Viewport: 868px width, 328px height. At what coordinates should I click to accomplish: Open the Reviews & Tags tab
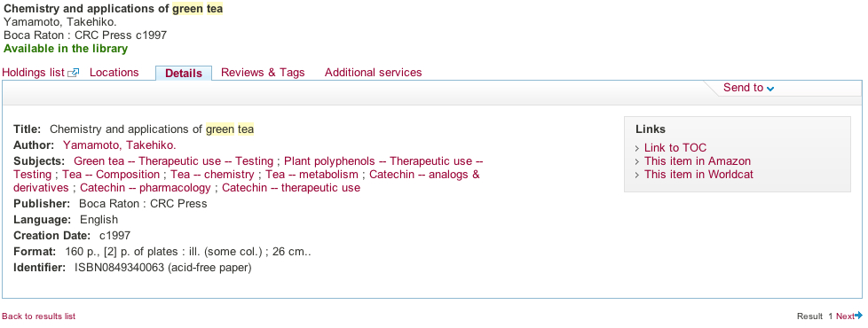point(263,73)
